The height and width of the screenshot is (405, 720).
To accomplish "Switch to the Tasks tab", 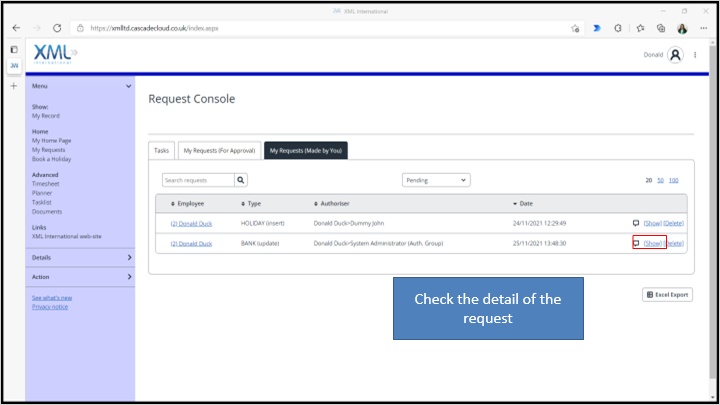I will pos(161,151).
